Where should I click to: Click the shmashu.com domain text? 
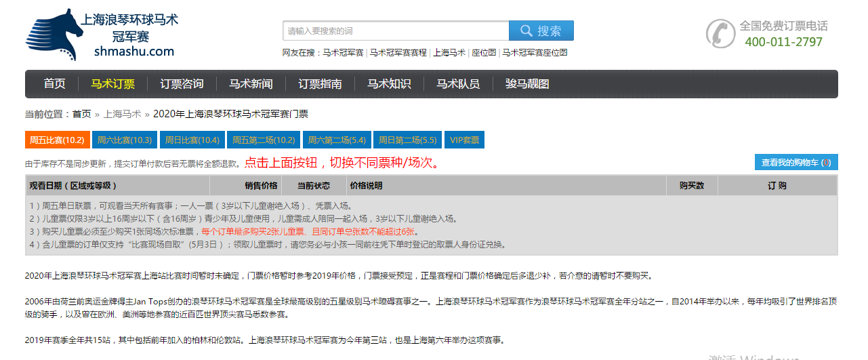click(134, 52)
